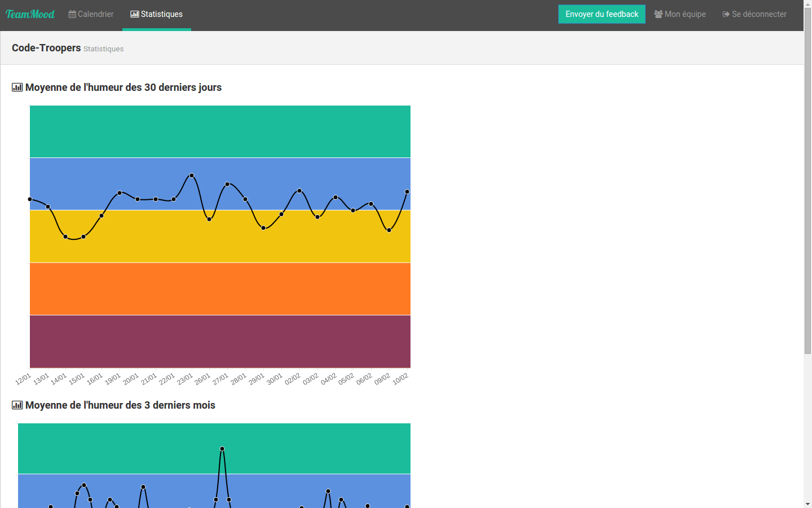Click the TeamMood logo

pyautogui.click(x=30, y=14)
